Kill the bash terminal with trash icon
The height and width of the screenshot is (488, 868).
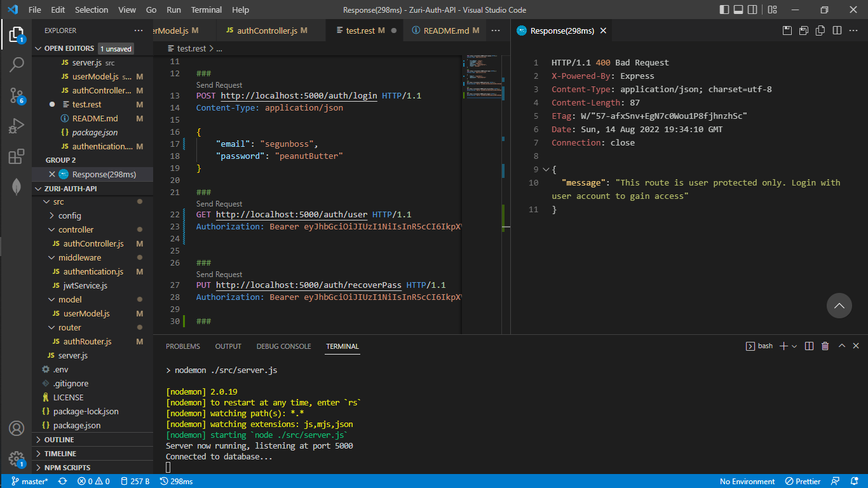click(825, 346)
